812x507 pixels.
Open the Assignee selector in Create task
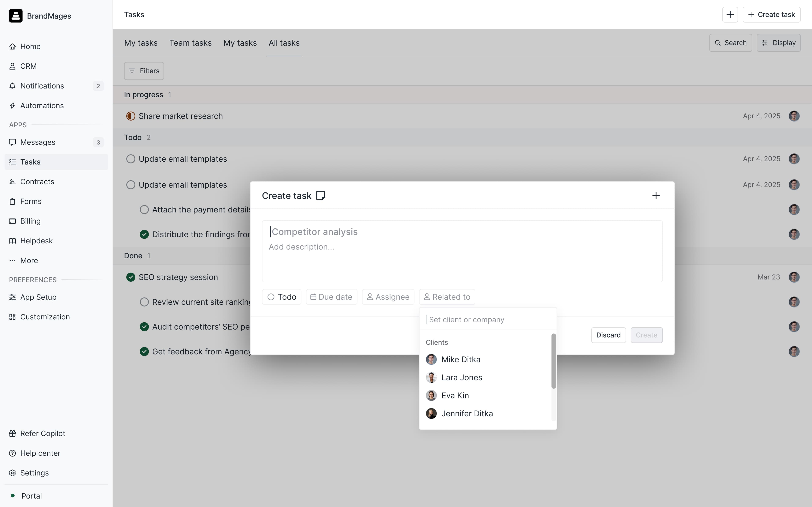click(388, 297)
